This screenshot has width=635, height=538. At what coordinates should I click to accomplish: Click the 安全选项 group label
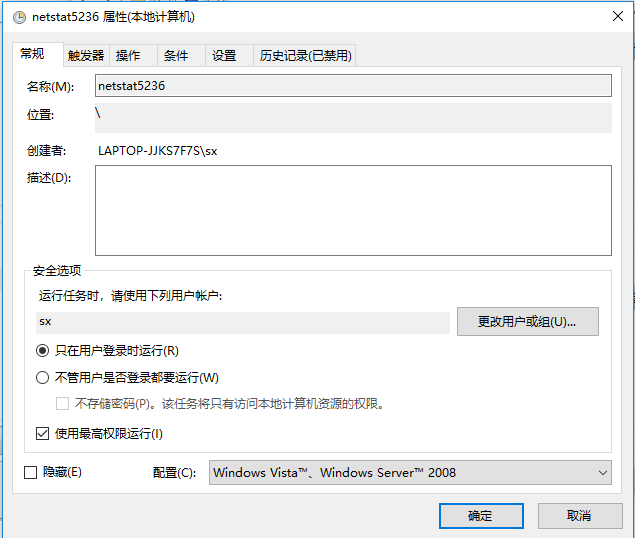pos(57,271)
